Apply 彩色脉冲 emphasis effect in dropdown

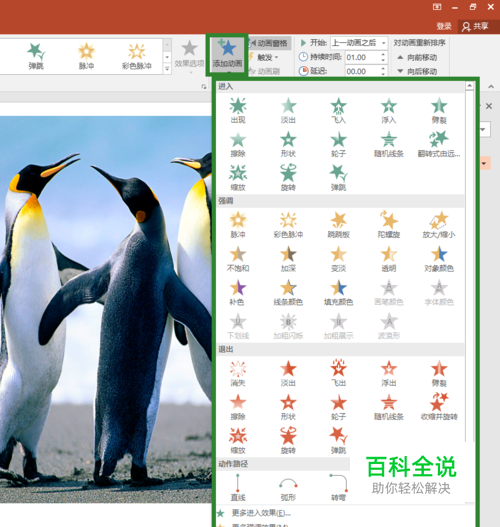[288, 225]
